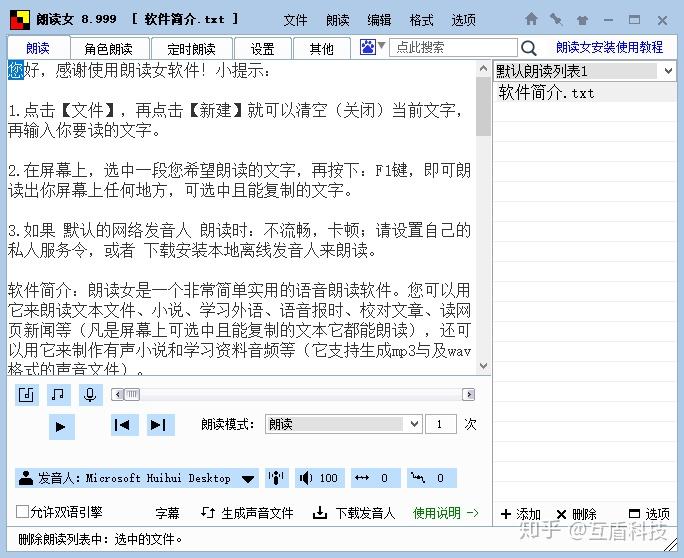Click the voice tuning icon beside speaker dropdown
The image size is (684, 558).
pyautogui.click(x=277, y=478)
